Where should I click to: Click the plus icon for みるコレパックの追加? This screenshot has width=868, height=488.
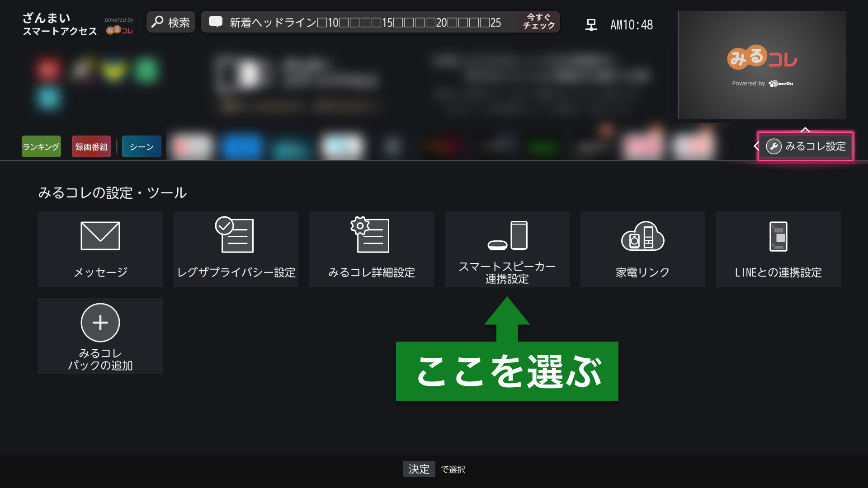coord(100,323)
